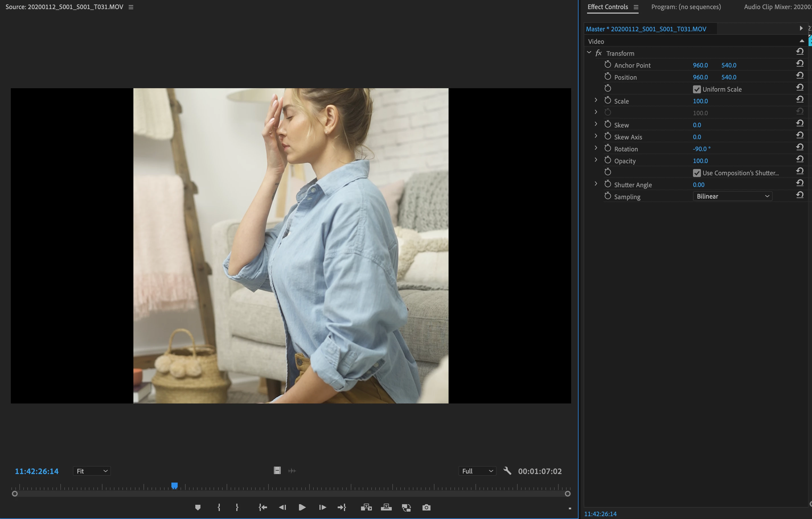This screenshot has width=812, height=519.
Task: Click the Insert clip icon
Action: pos(366,507)
